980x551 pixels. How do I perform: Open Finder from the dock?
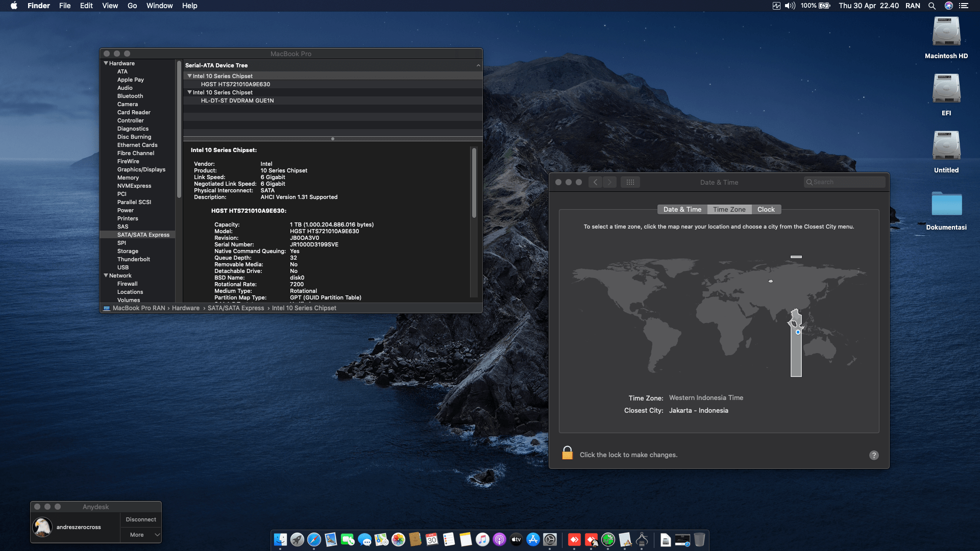(280, 539)
